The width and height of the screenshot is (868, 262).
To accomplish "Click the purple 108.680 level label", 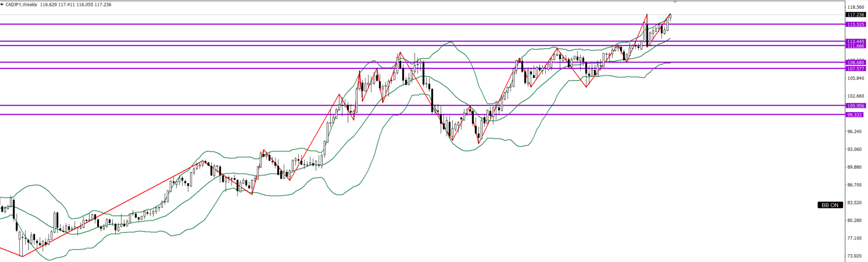I will [x=855, y=63].
